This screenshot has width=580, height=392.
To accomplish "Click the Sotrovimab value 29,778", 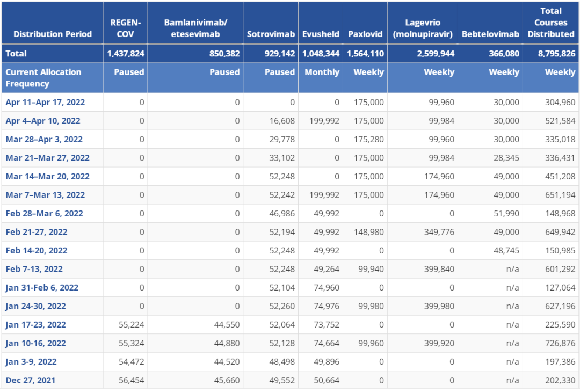I will (x=282, y=140).
